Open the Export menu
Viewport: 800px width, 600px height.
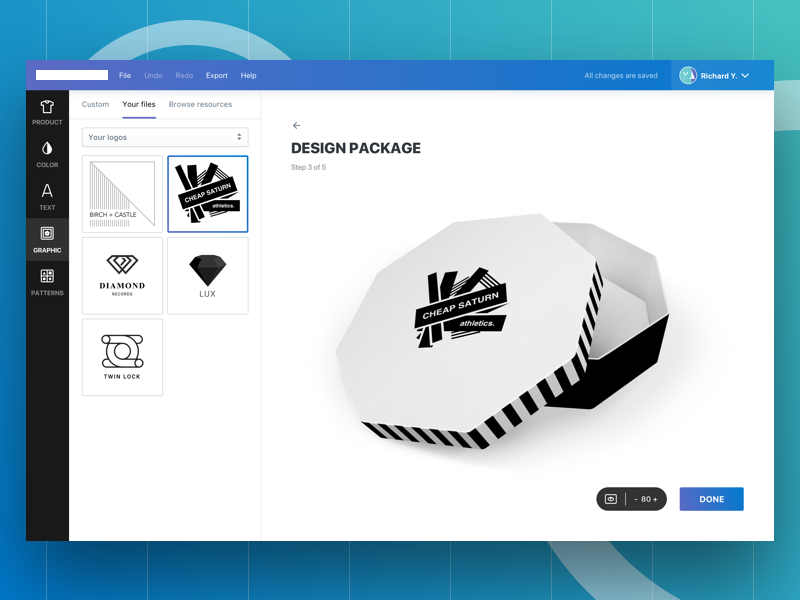(217, 76)
